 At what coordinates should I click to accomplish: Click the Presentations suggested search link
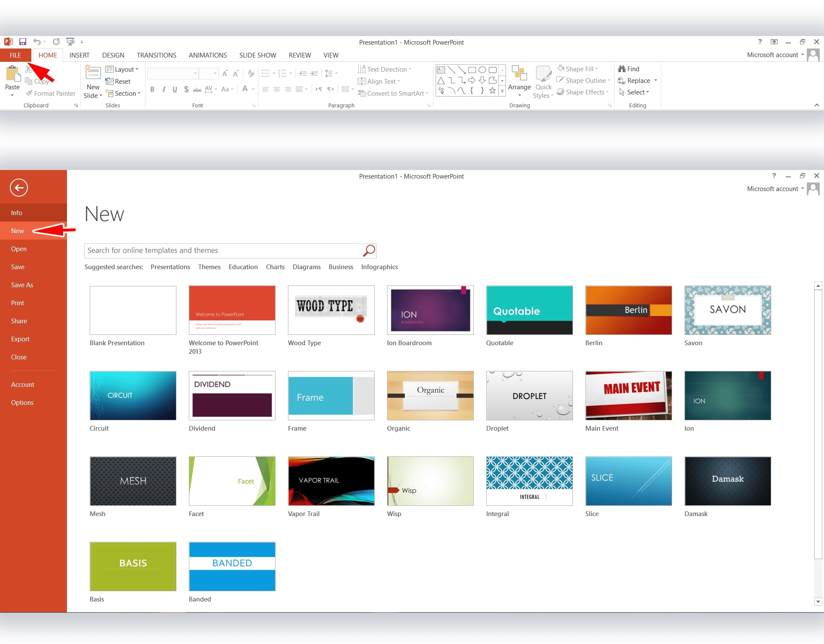pos(170,267)
